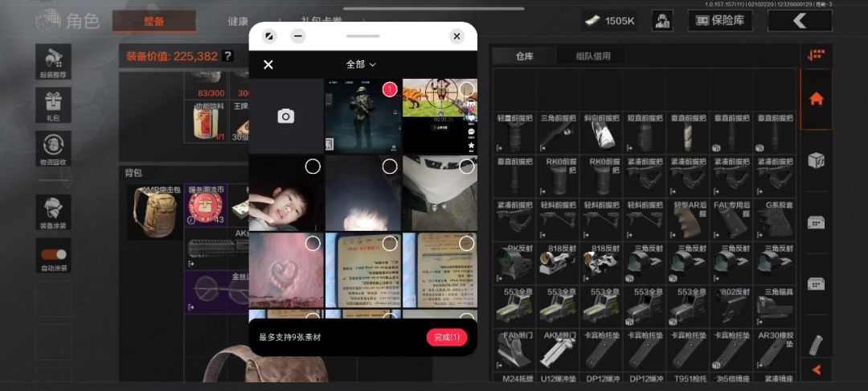Switch to the 健康 tab

tap(238, 21)
